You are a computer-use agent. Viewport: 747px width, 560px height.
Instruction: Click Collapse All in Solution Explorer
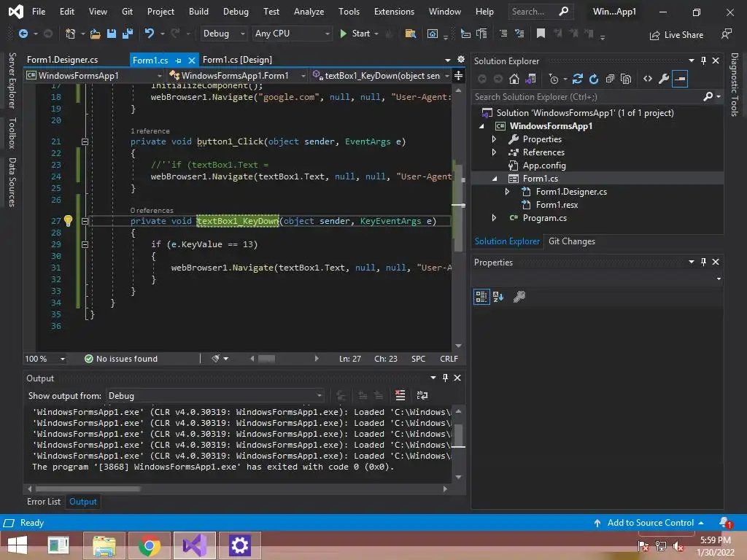(x=610, y=79)
